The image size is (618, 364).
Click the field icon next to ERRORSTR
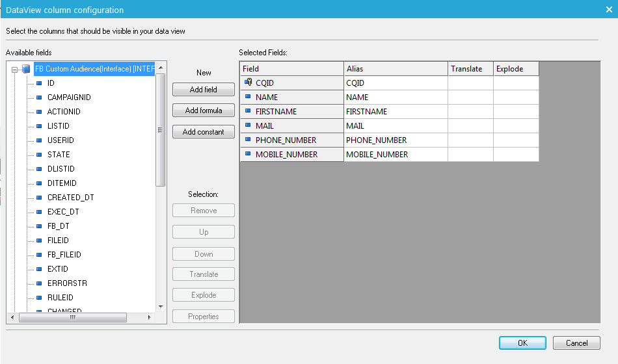click(x=39, y=283)
